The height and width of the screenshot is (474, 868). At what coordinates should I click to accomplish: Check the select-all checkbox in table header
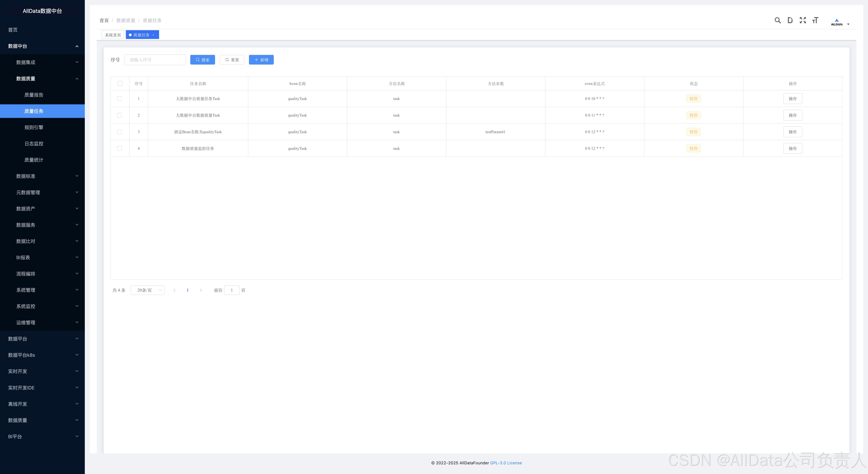click(120, 84)
